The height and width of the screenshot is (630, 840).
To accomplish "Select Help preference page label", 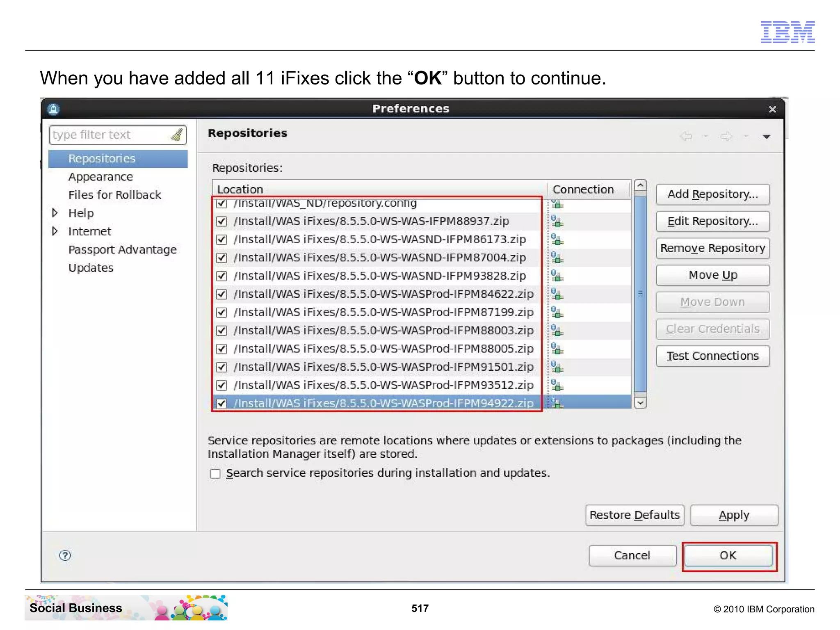I will click(x=81, y=213).
